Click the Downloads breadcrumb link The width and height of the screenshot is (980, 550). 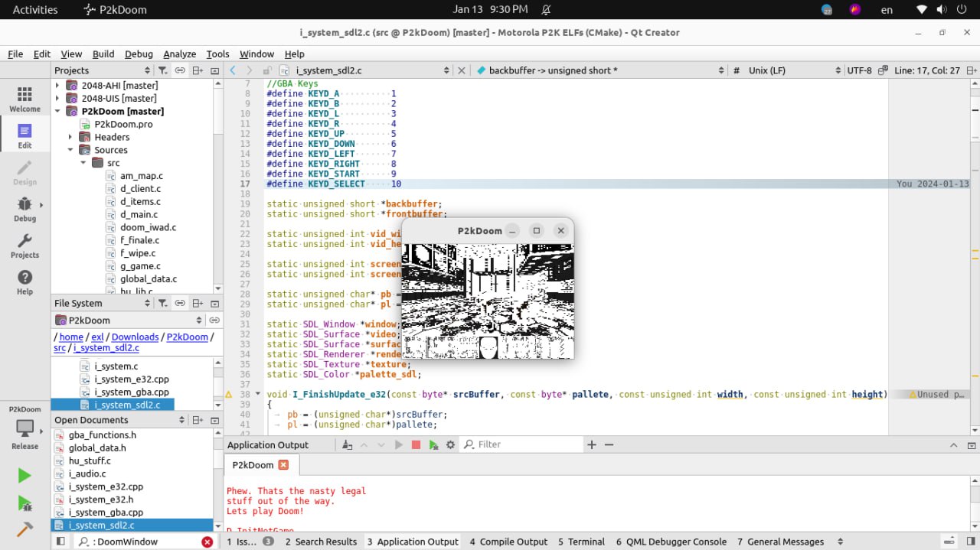[x=135, y=337]
